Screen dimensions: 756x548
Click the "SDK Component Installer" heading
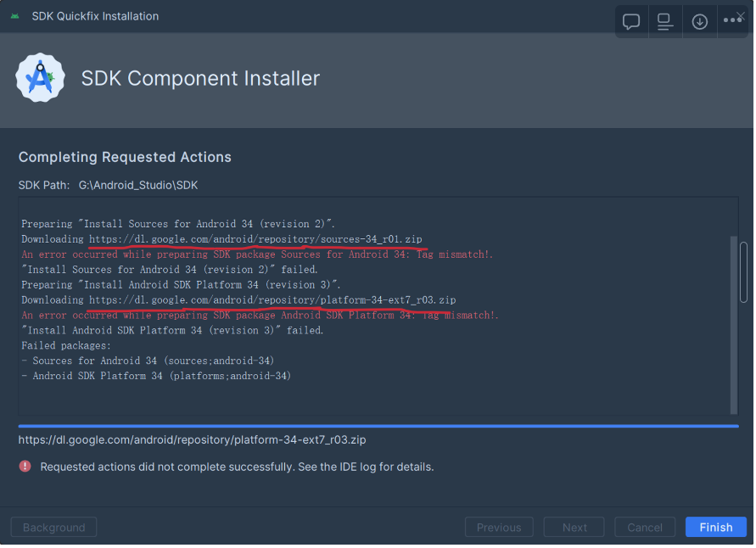pyautogui.click(x=200, y=78)
